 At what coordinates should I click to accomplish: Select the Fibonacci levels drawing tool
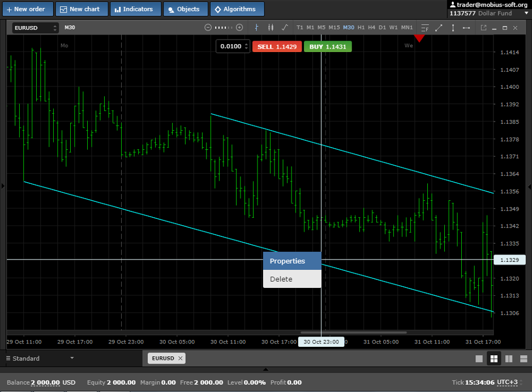click(x=425, y=28)
